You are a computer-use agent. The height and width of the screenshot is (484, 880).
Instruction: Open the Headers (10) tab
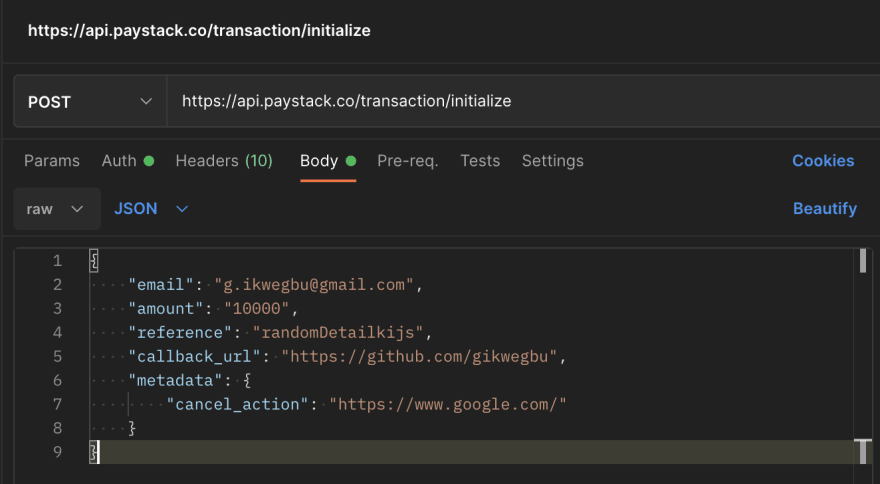coord(224,161)
